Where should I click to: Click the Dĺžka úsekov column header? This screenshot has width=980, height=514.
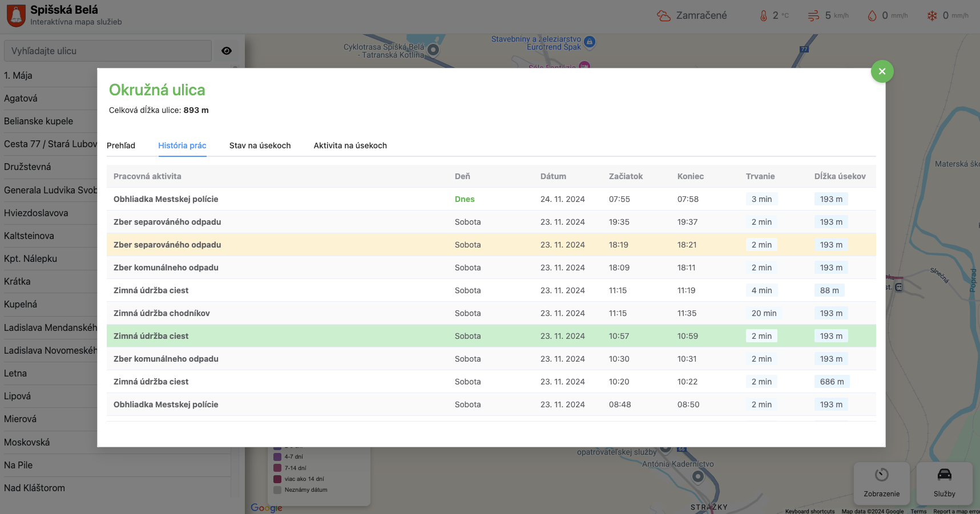tap(840, 176)
